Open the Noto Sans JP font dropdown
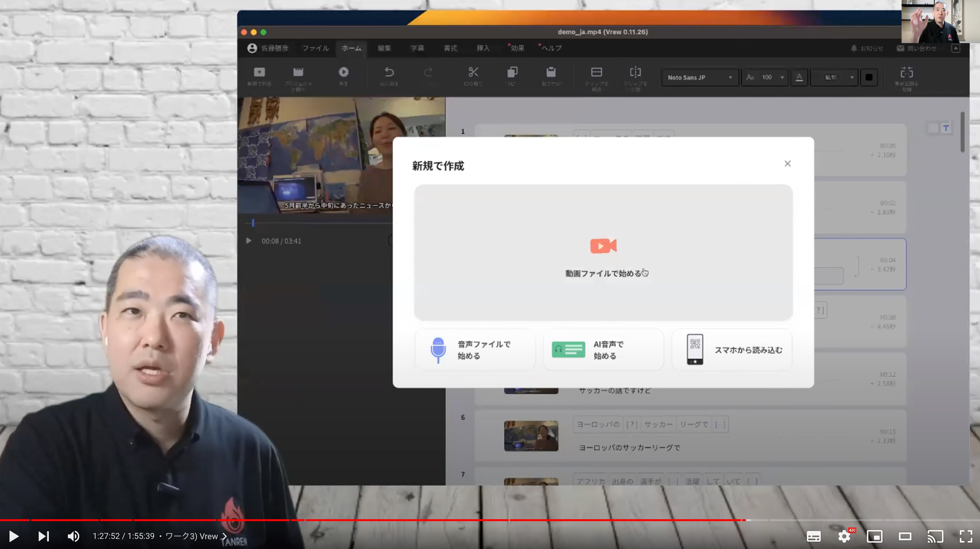Image resolution: width=980 pixels, height=549 pixels. 700,78
